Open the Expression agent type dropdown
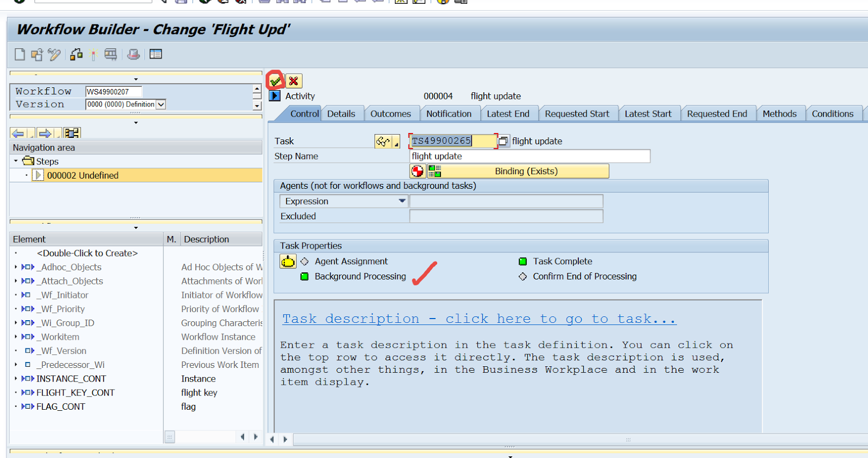The width and height of the screenshot is (868, 458). coord(402,201)
